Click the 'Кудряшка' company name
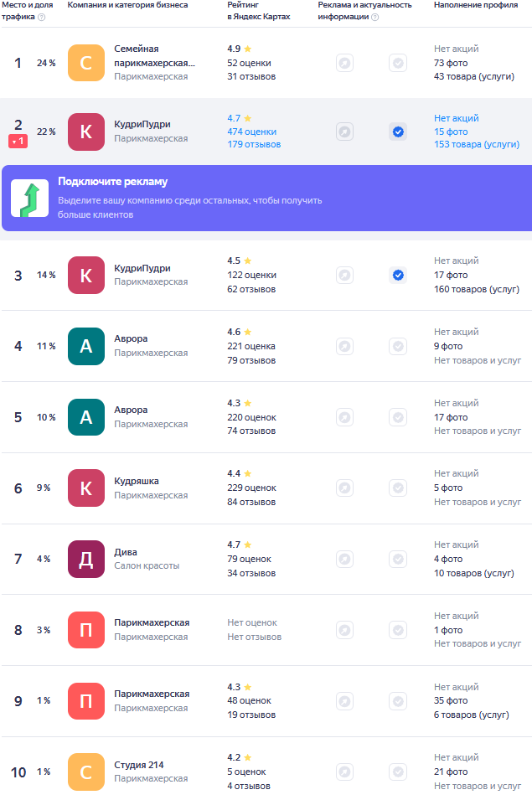Viewport: 532px width, 800px height. click(x=137, y=481)
